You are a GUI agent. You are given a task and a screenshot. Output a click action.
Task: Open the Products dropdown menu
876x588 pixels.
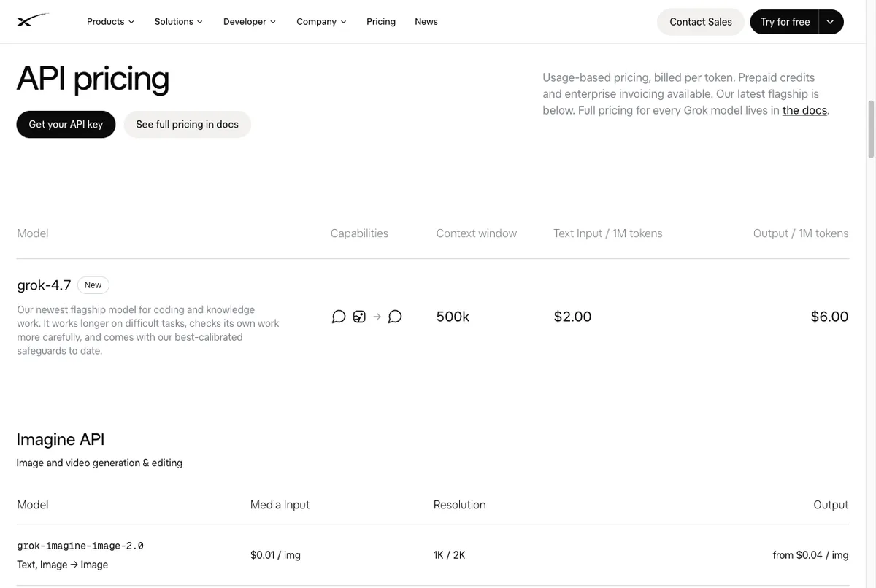(110, 22)
